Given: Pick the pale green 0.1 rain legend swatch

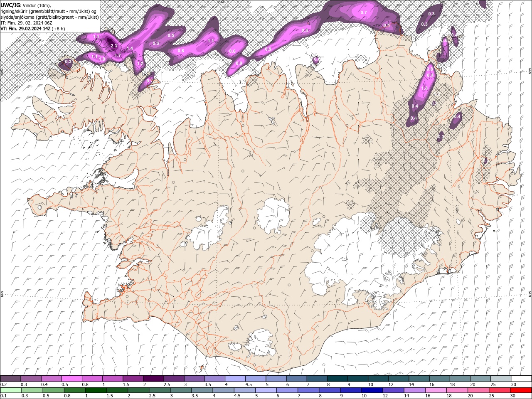Looking at the screenshot, I should pos(10,390).
